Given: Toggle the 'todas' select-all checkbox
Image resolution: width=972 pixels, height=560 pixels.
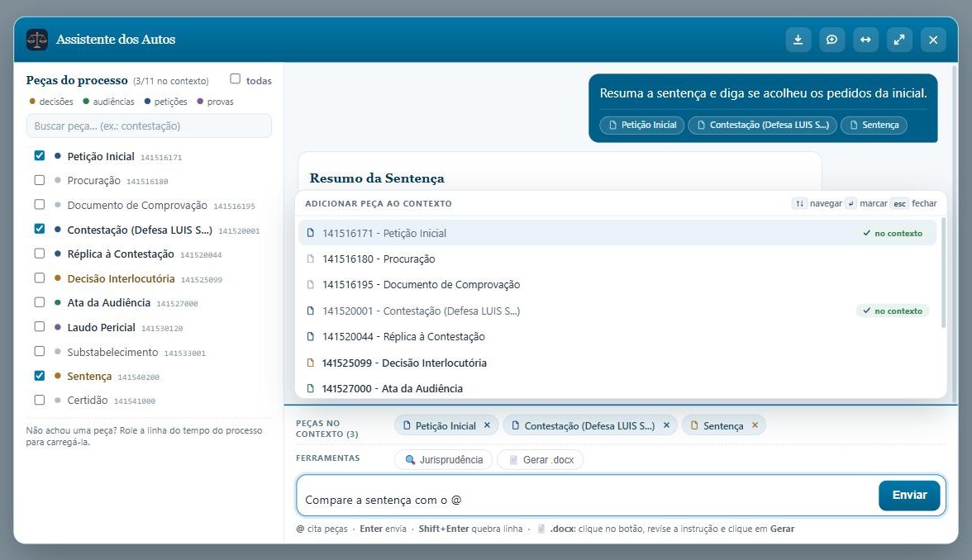Looking at the screenshot, I should (x=235, y=78).
